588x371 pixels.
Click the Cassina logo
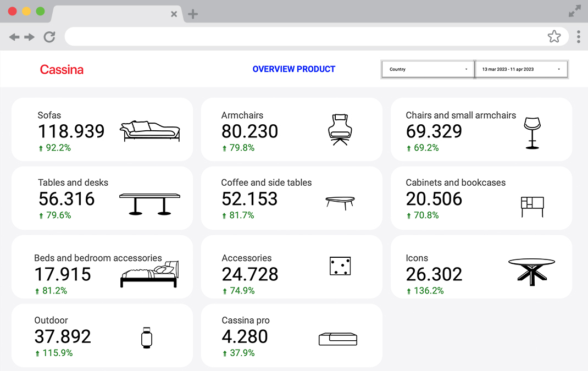[62, 69]
